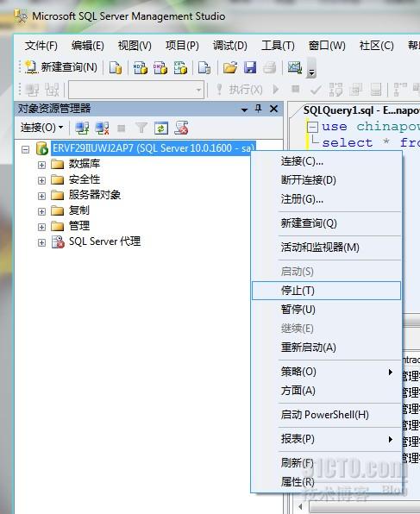
Task: Open the 工具(T) menu
Action: [x=278, y=46]
